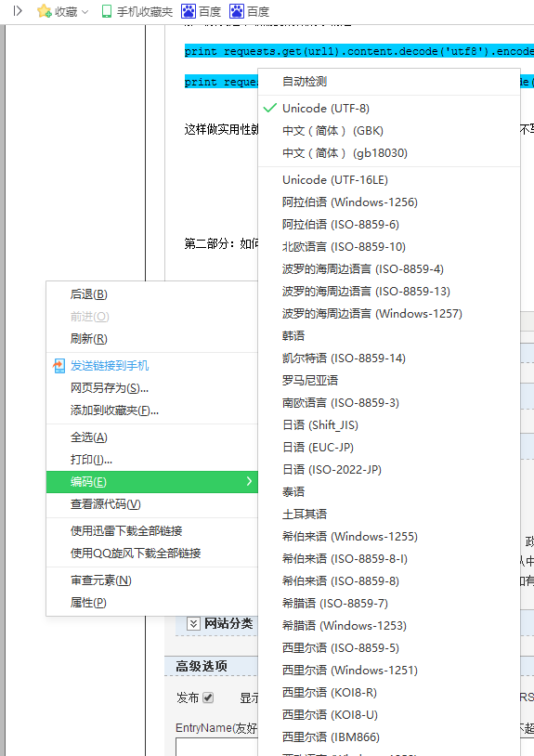Click the EntryName input field
This screenshot has height=756, width=534.
click(x=217, y=747)
